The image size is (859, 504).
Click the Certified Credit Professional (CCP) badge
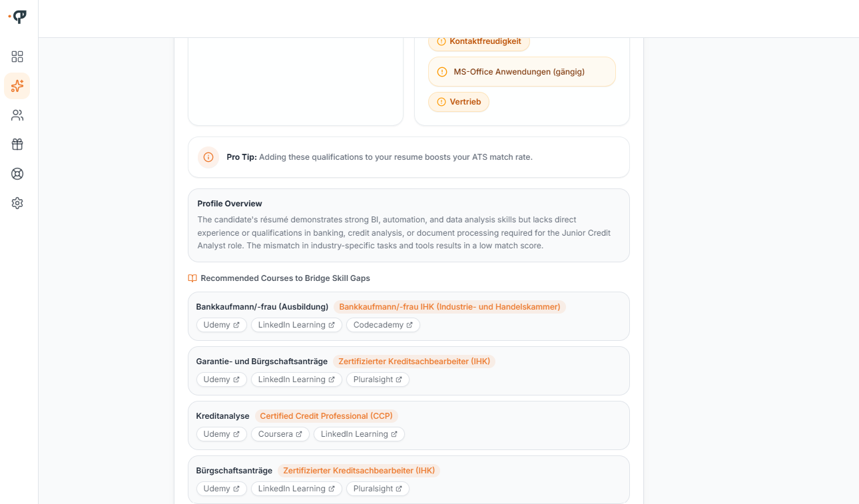326,416
